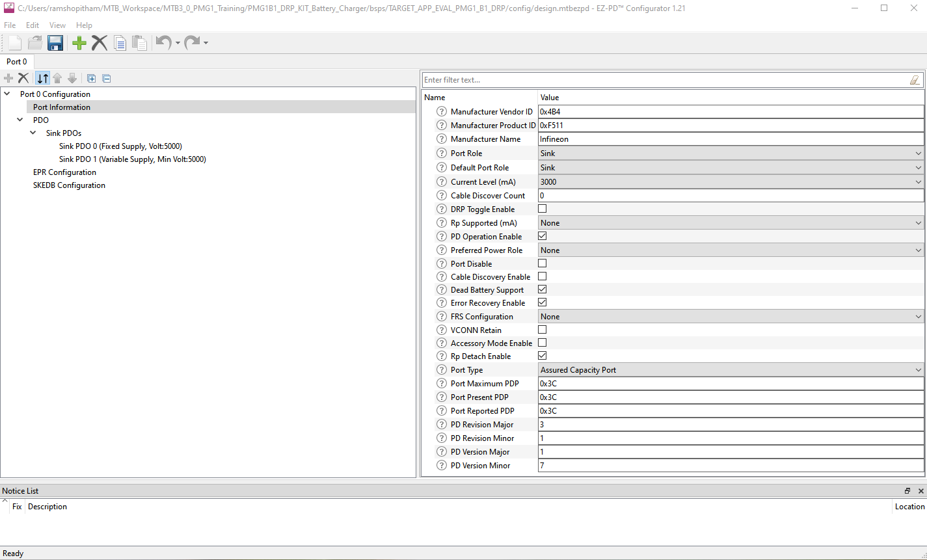The image size is (927, 560).
Task: Select Sink PDO 1 (Variable Supply) item
Action: pyautogui.click(x=133, y=159)
